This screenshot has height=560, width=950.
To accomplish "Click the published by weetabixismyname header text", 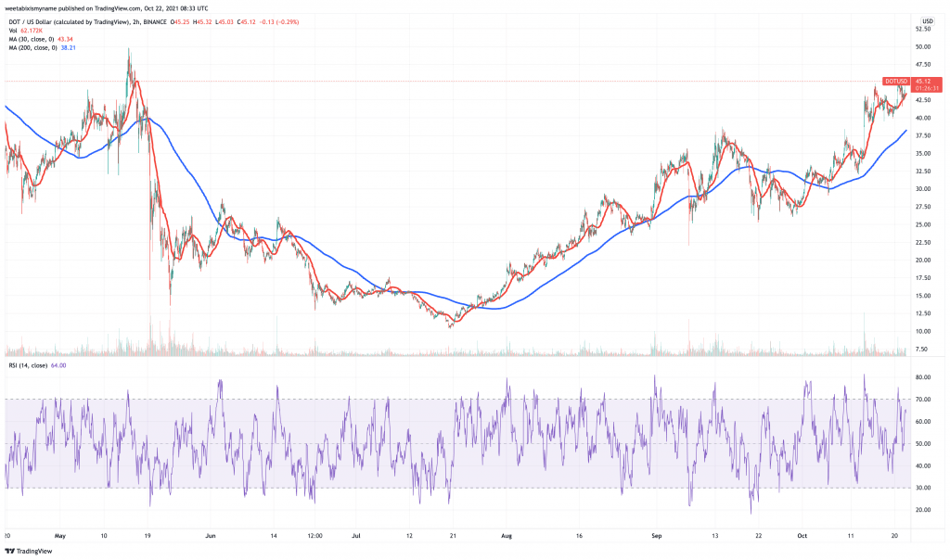I will (106, 8).
